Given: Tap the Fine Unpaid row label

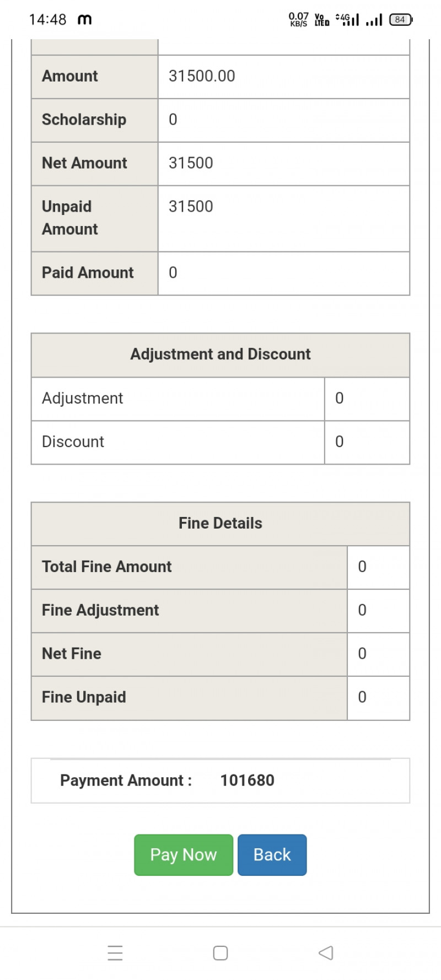Looking at the screenshot, I should pyautogui.click(x=84, y=697).
